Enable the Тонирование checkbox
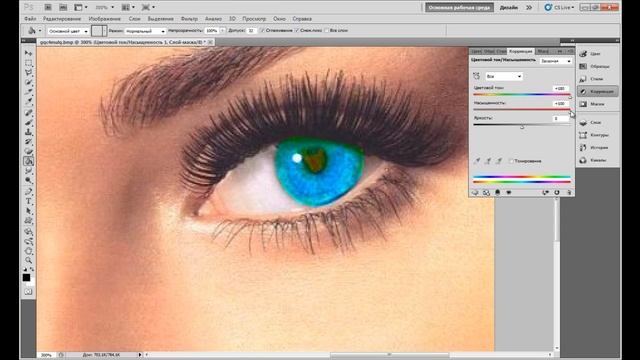Viewport: 640px width, 360px height. (511, 161)
